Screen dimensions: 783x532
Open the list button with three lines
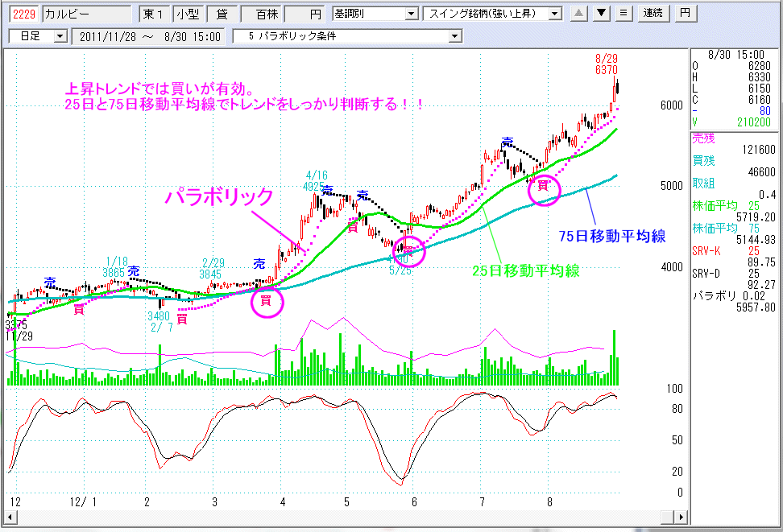[x=623, y=14]
